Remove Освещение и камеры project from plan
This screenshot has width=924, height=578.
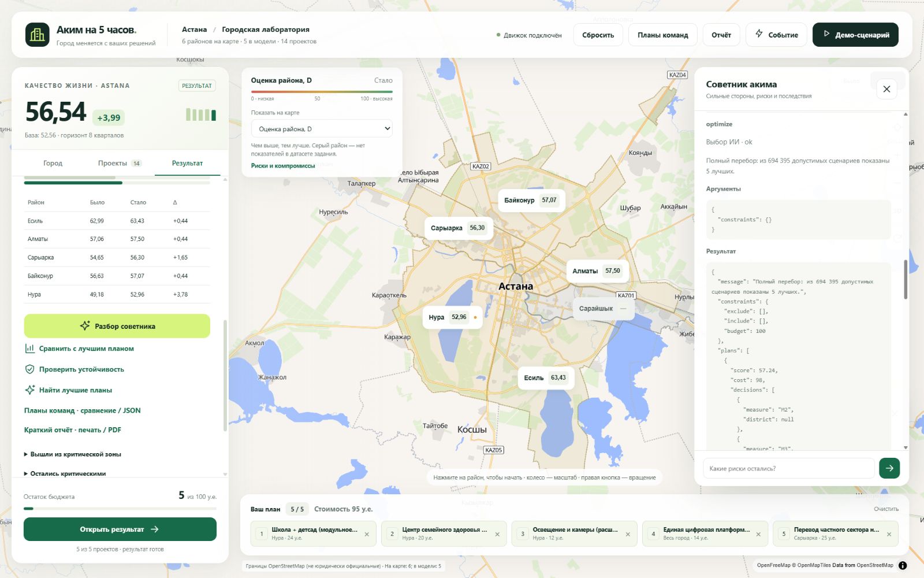tap(628, 534)
